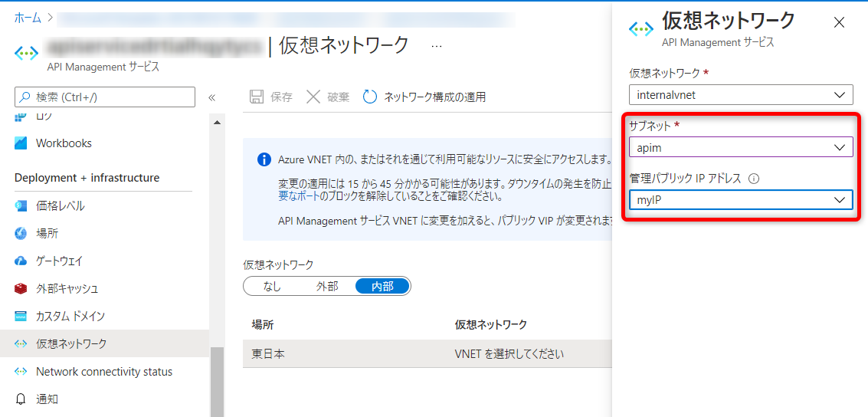Open 外部キャッシュ menu item

(67, 288)
